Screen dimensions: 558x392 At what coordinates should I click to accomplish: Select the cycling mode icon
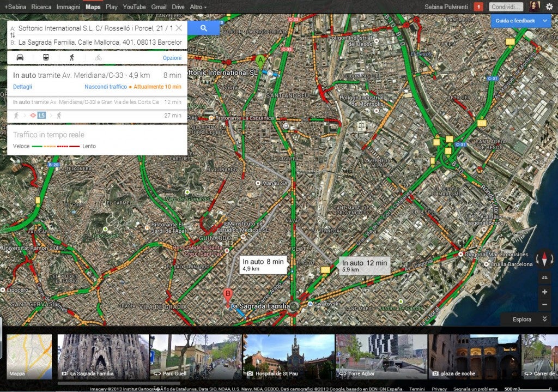(x=98, y=57)
